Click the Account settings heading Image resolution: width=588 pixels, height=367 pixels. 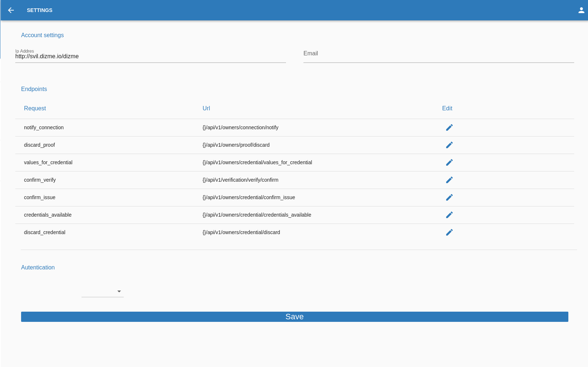(x=42, y=35)
